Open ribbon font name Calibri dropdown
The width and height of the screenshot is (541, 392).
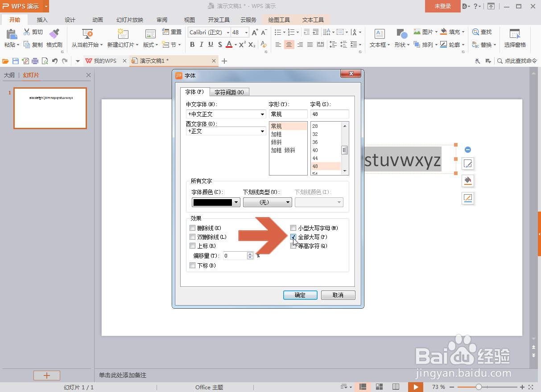[x=228, y=32]
